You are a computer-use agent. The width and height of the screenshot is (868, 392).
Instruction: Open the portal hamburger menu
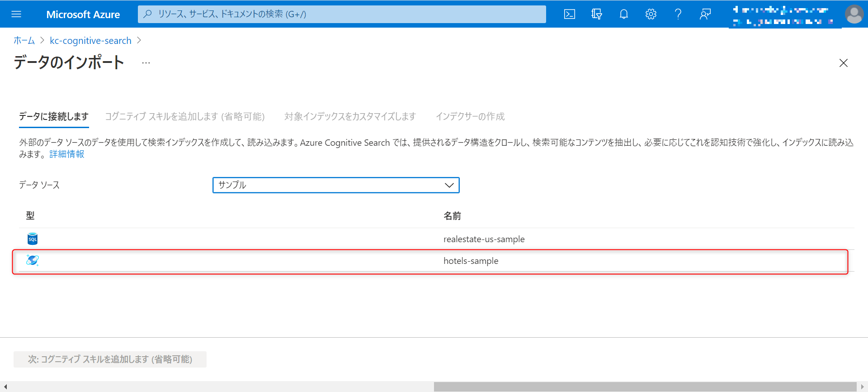click(x=16, y=14)
